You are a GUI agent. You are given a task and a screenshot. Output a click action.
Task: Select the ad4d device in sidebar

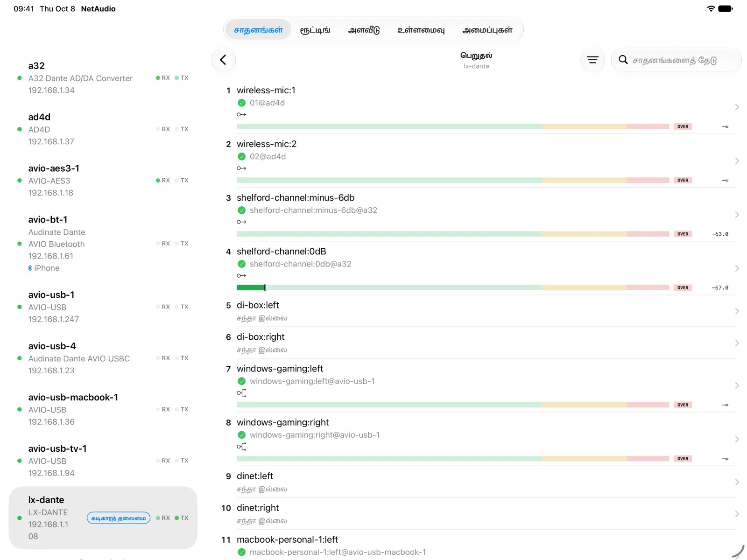click(x=103, y=129)
